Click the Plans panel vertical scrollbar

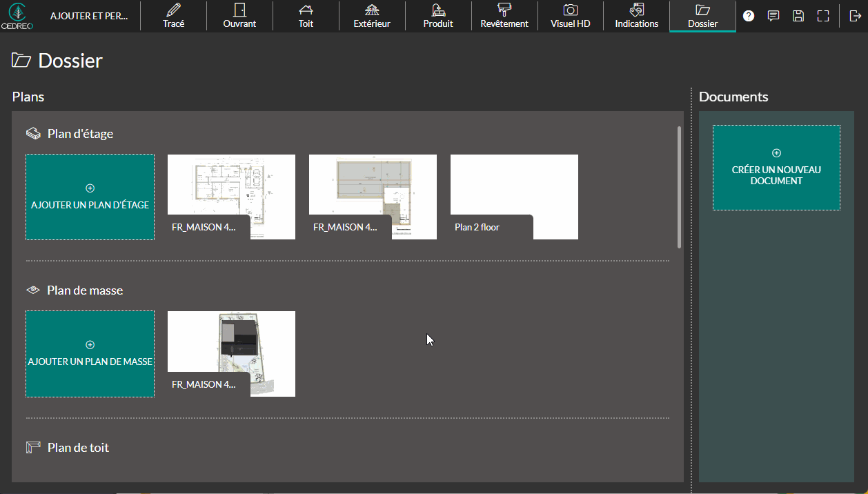pos(680,186)
